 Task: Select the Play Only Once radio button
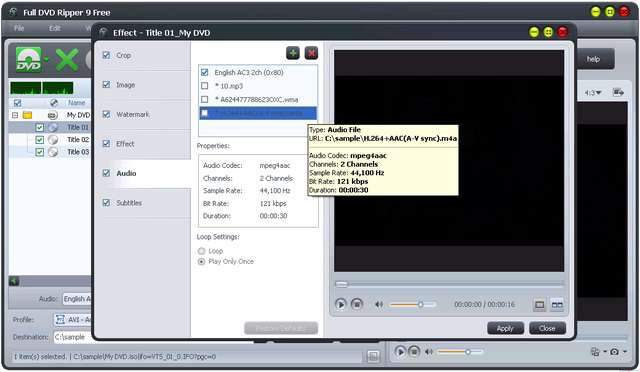(x=201, y=262)
